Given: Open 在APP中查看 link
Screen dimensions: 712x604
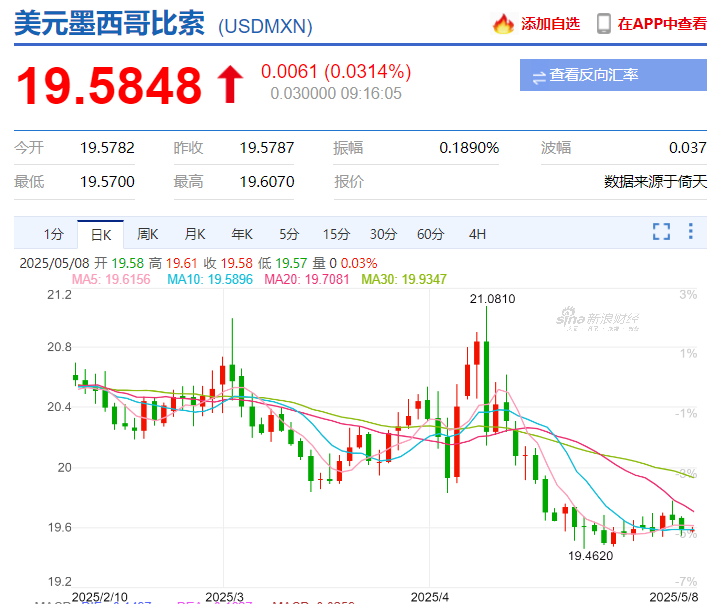Looking at the screenshot, I should (662, 24).
